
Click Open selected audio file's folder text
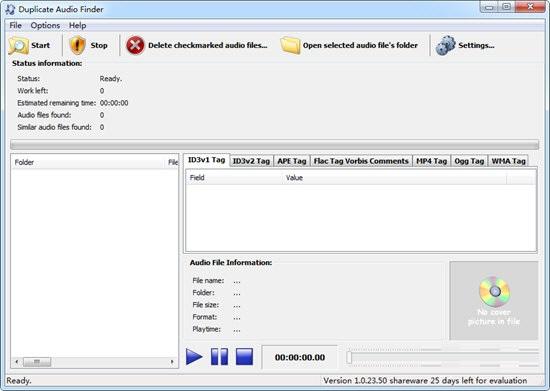(360, 45)
